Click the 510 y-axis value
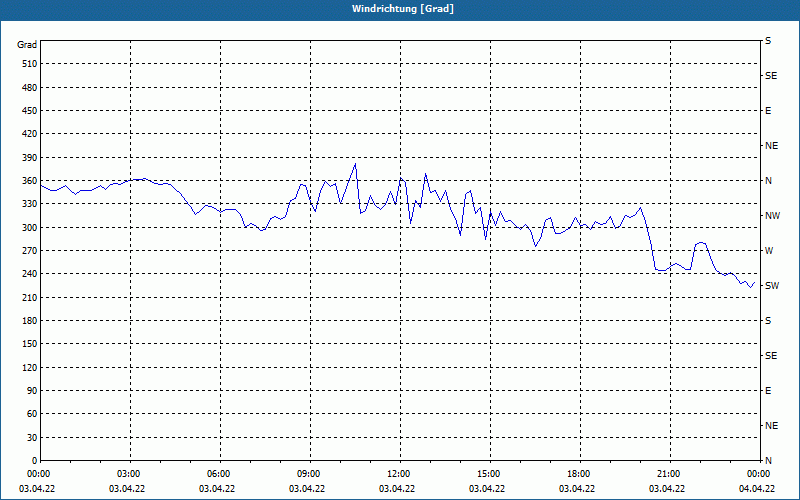800x500 pixels. pos(30,64)
